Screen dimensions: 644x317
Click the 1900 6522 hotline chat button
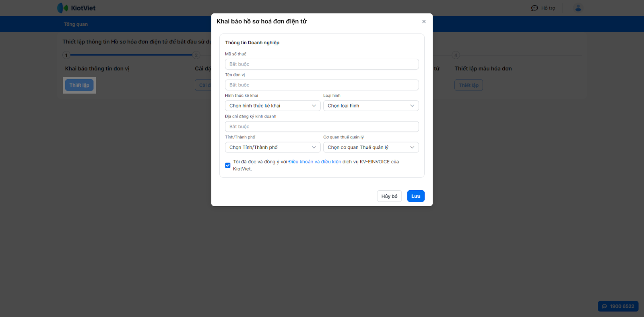(x=618, y=306)
